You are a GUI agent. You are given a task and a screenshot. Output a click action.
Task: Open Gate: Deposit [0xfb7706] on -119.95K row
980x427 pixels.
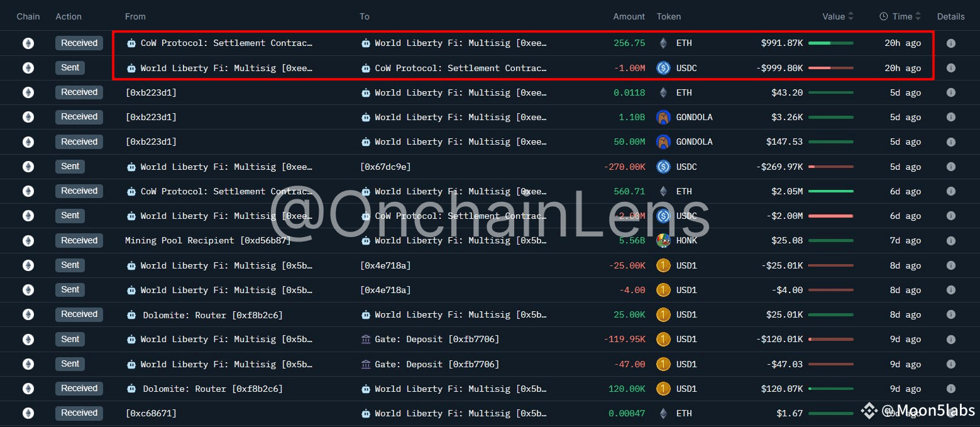click(429, 340)
